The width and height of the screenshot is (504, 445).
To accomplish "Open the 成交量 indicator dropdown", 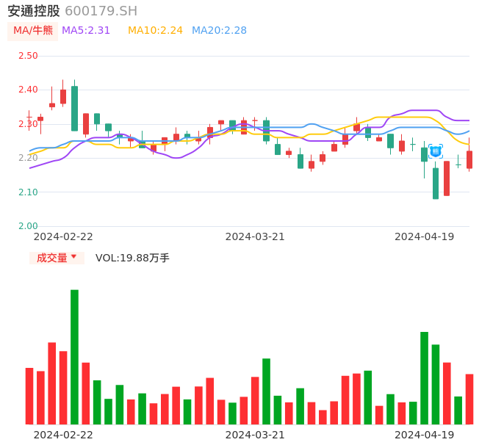I will coord(57,258).
